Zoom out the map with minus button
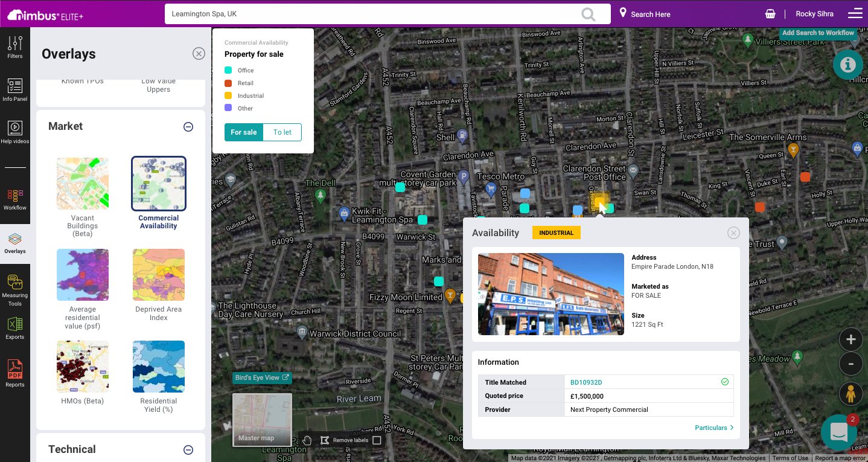 pyautogui.click(x=851, y=364)
